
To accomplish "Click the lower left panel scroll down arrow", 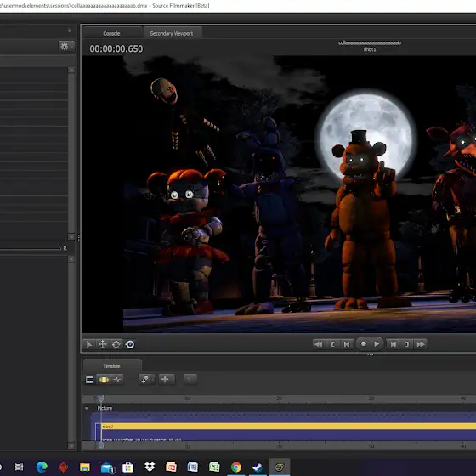I will pos(71,446).
